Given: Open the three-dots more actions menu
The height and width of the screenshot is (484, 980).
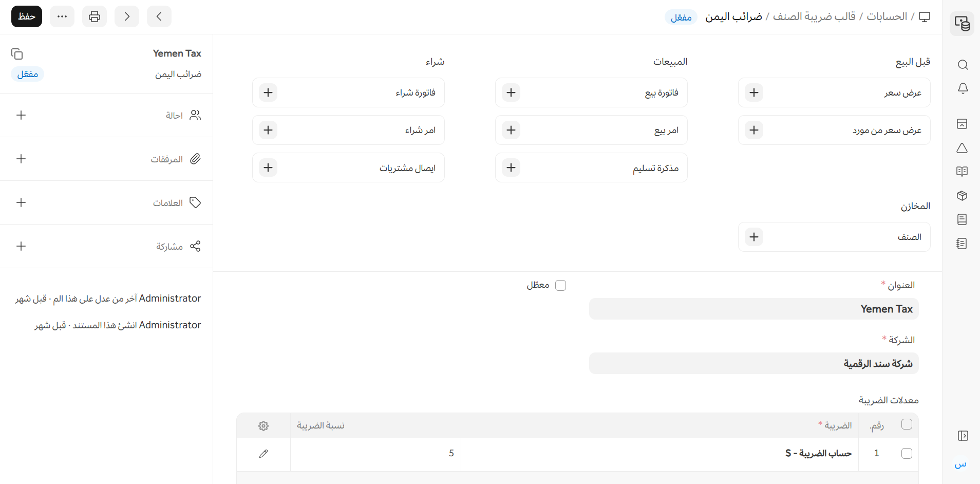Looking at the screenshot, I should pyautogui.click(x=62, y=16).
